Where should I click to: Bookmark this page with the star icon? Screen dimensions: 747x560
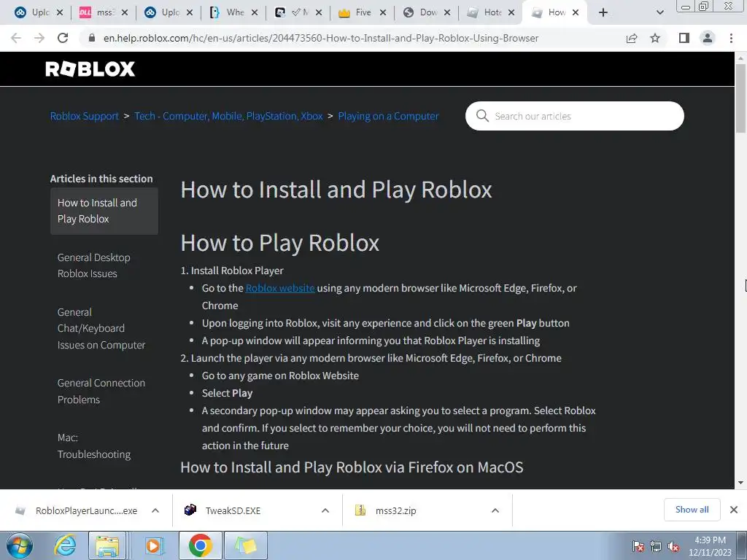pyautogui.click(x=655, y=38)
